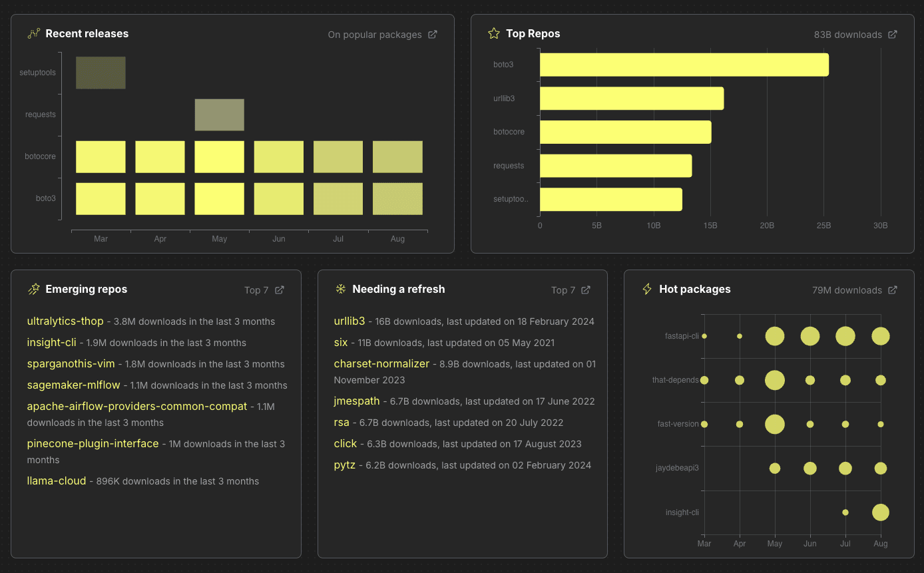Click the Needing a refresh heading
Viewport: 924px width, 573px height.
pyautogui.click(x=399, y=289)
